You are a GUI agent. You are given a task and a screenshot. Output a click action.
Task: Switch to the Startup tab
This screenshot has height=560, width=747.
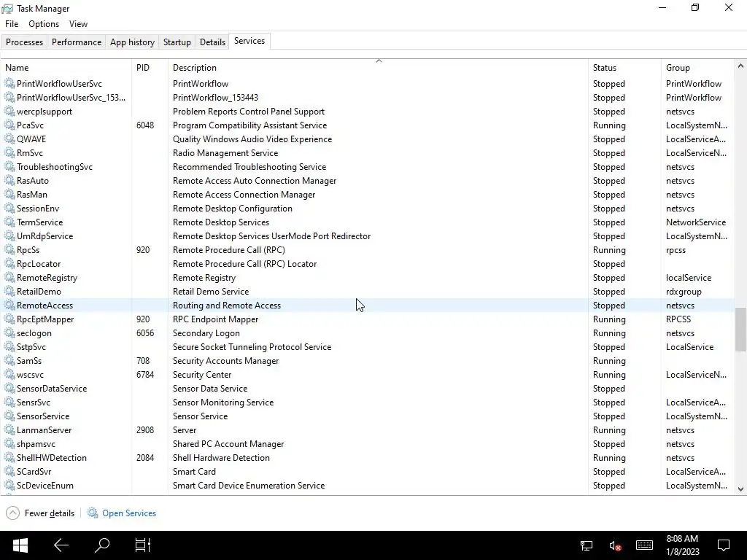tap(177, 42)
